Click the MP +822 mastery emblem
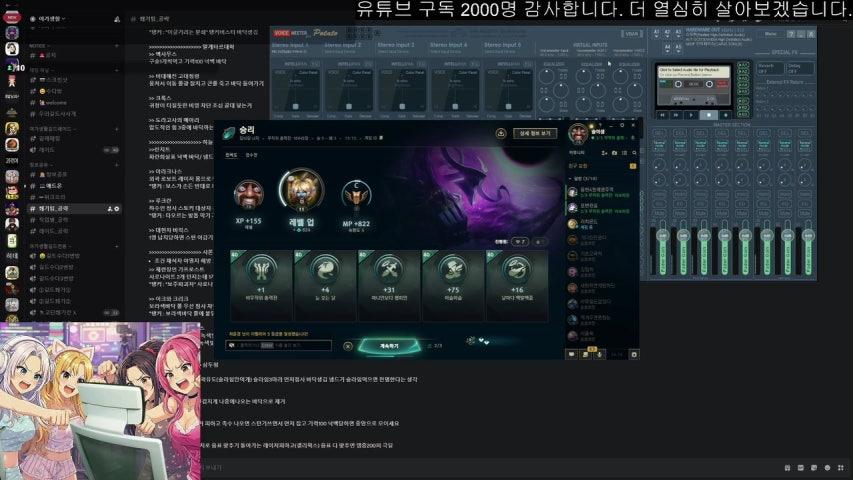This screenshot has width=853, height=480. click(356, 195)
